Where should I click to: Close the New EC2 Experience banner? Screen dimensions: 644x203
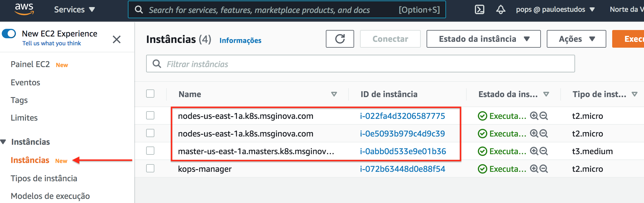(117, 39)
